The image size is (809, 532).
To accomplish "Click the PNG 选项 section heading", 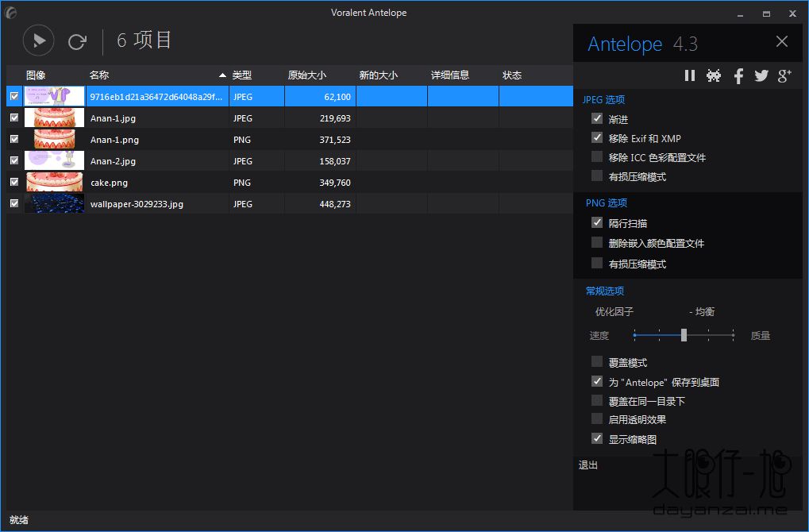I will [607, 202].
